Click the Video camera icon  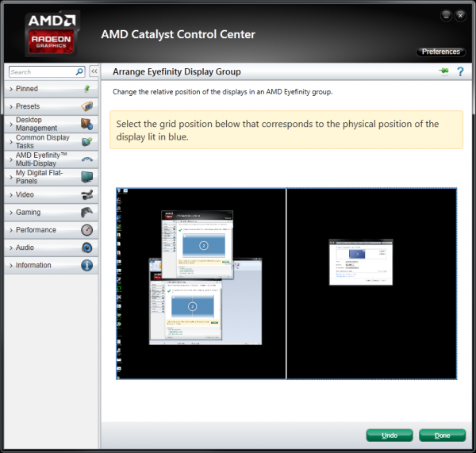(86, 194)
